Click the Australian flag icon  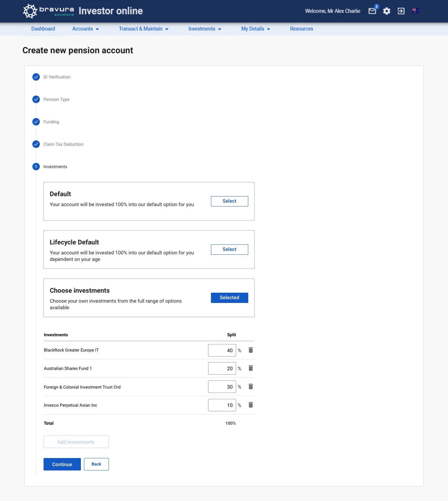pos(415,11)
